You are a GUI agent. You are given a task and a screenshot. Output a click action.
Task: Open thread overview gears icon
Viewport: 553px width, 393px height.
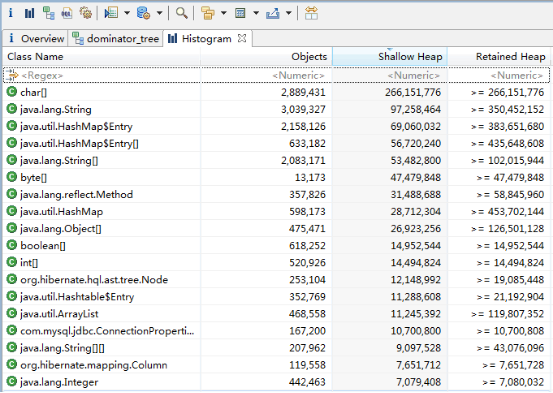(86, 13)
